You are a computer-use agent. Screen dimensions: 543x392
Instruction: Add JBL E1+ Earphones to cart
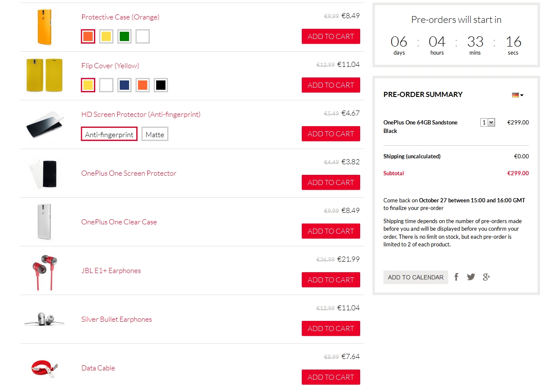click(331, 280)
